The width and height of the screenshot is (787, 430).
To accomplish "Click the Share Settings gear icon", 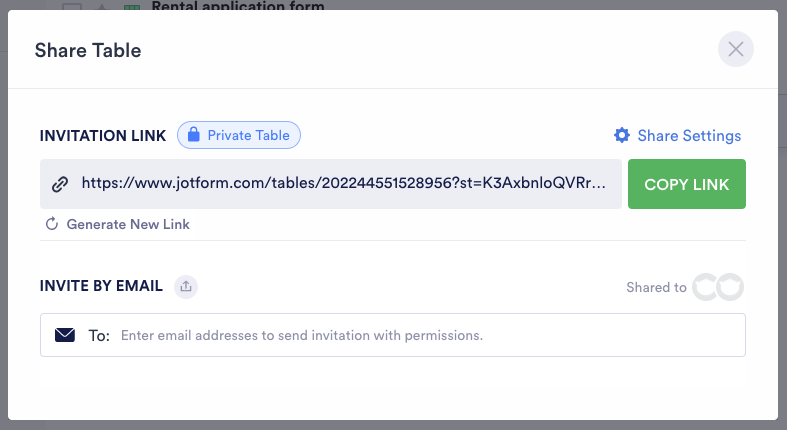I will click(622, 135).
